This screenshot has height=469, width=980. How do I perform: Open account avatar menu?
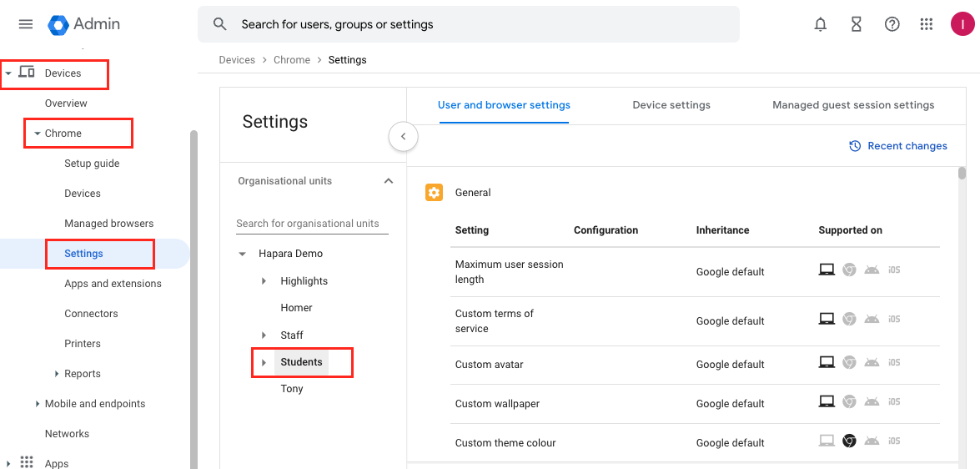[x=962, y=24]
